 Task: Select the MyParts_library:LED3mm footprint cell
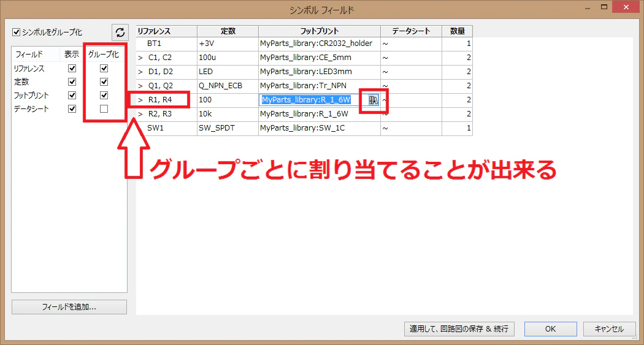pyautogui.click(x=320, y=71)
